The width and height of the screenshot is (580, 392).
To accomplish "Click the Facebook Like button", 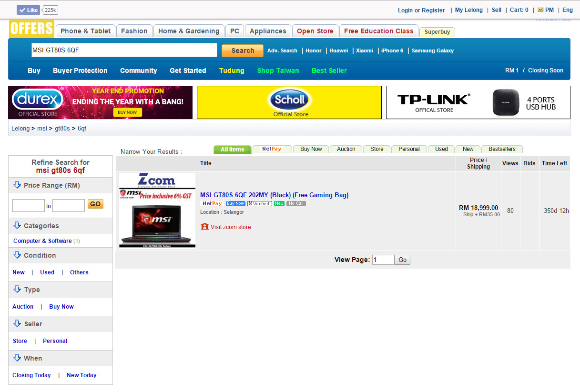I will pos(29,10).
